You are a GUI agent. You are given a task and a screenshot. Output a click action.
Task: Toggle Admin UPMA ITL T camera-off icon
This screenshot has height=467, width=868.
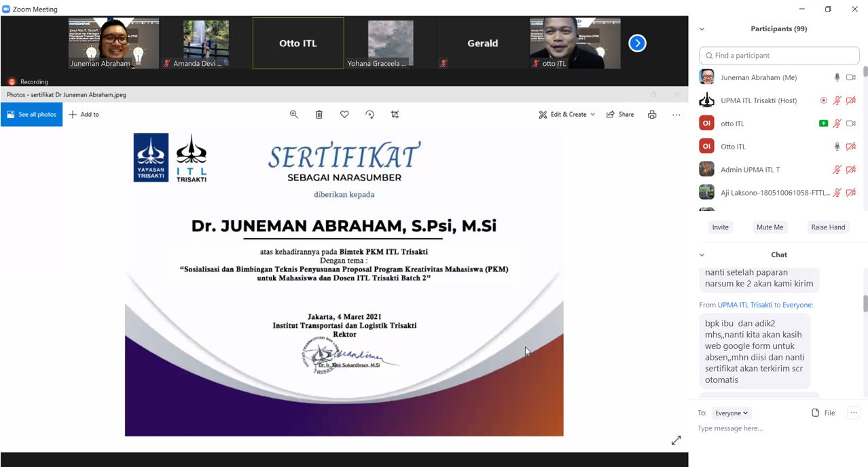(851, 170)
